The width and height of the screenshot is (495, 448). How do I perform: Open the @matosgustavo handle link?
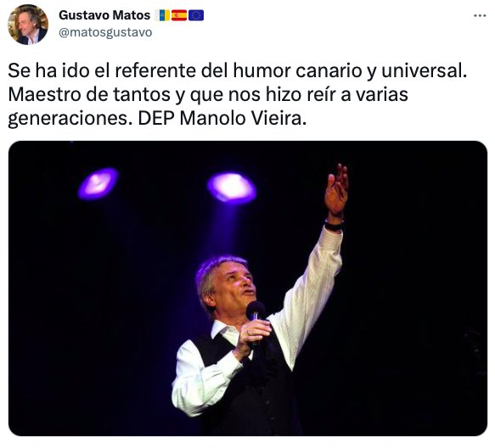click(x=105, y=32)
